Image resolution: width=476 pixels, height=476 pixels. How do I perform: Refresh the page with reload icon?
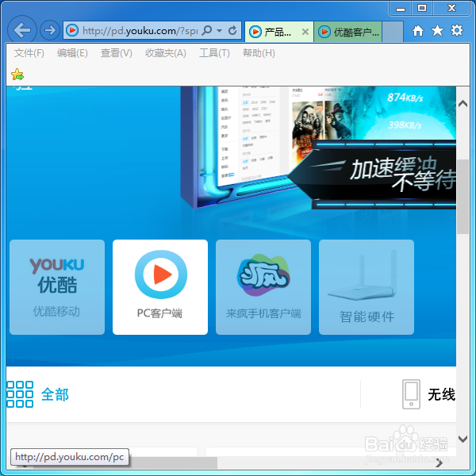click(232, 30)
